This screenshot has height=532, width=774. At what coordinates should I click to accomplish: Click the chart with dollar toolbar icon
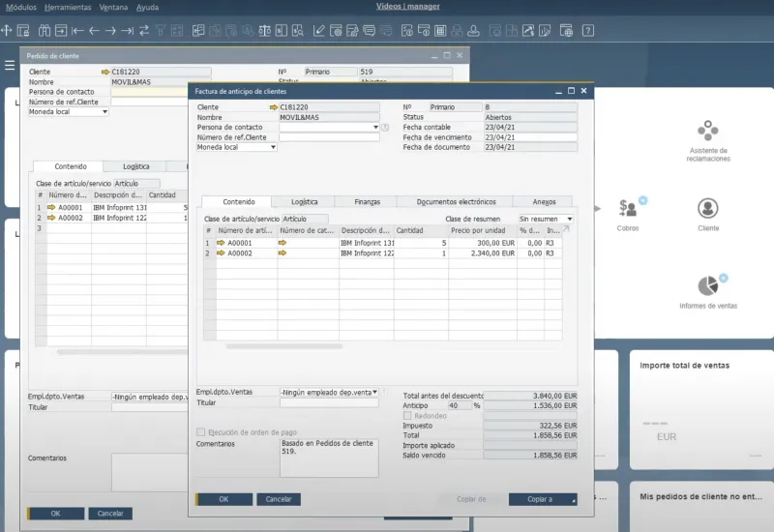(x=528, y=31)
